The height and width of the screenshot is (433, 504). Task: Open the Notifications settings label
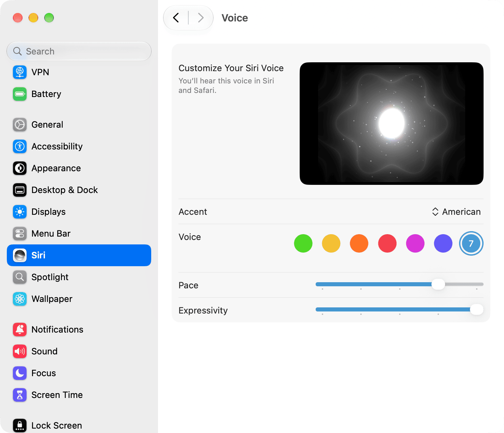pos(58,330)
